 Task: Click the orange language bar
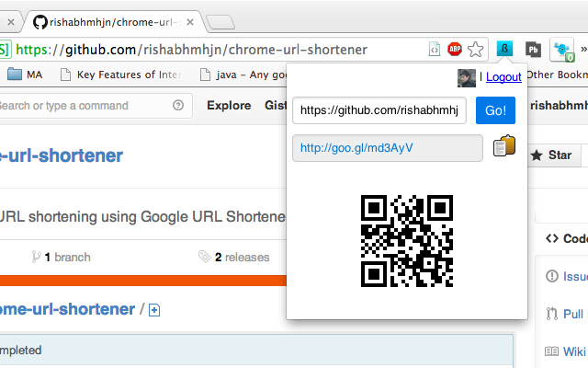(x=143, y=281)
